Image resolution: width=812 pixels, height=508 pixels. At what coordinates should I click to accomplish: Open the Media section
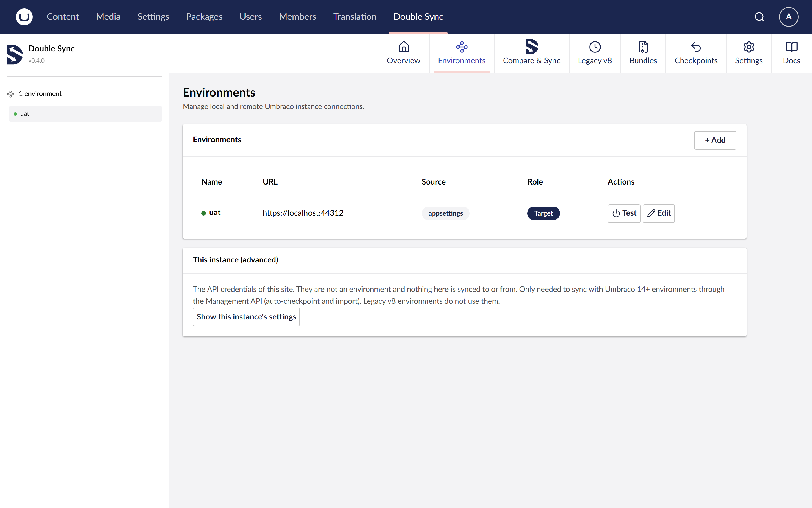point(108,17)
